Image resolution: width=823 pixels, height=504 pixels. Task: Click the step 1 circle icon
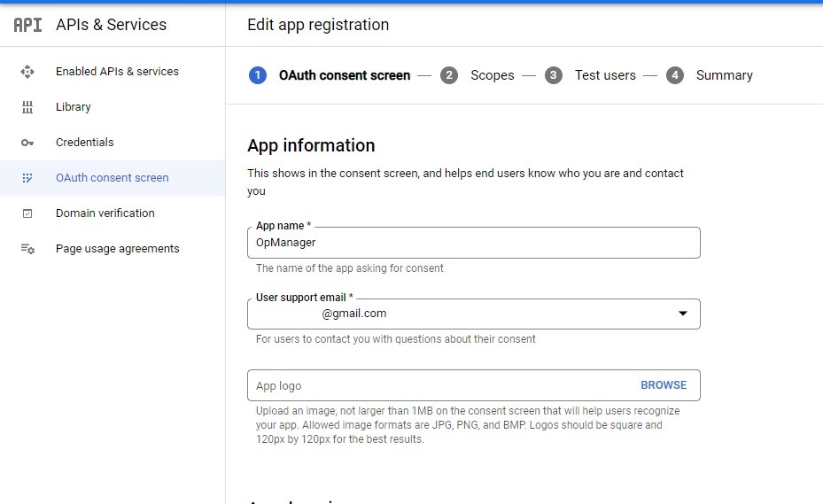point(258,75)
